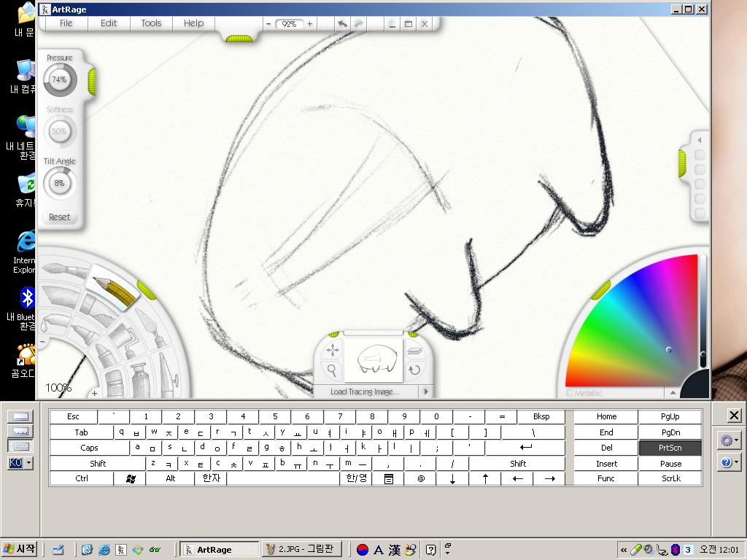Collapse tool picker via green tab
747x560 pixels.
[147, 290]
